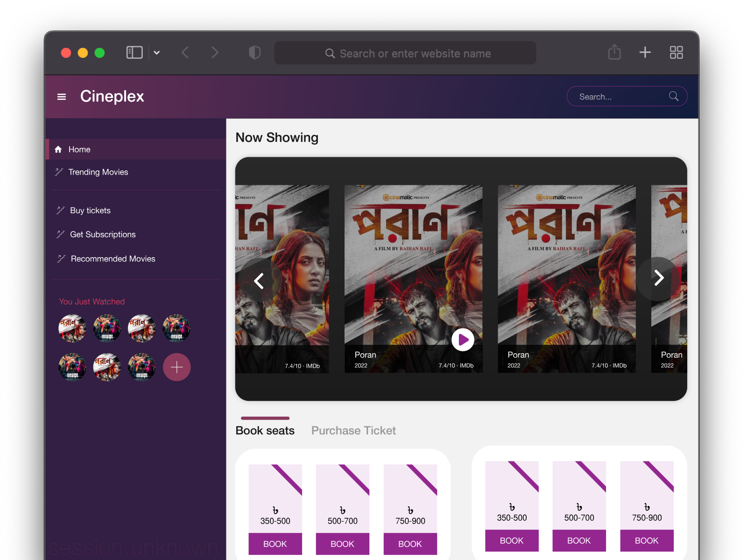Toggle Safari privacy shield icon
This screenshot has height=560, width=747.
pyautogui.click(x=254, y=52)
